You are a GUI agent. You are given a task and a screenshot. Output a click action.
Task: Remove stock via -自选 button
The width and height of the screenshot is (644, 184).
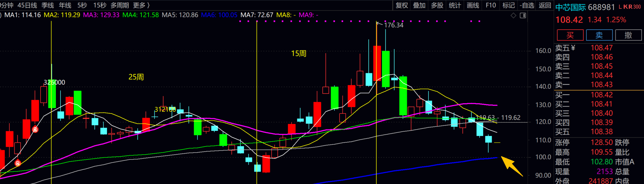coord(527,5)
